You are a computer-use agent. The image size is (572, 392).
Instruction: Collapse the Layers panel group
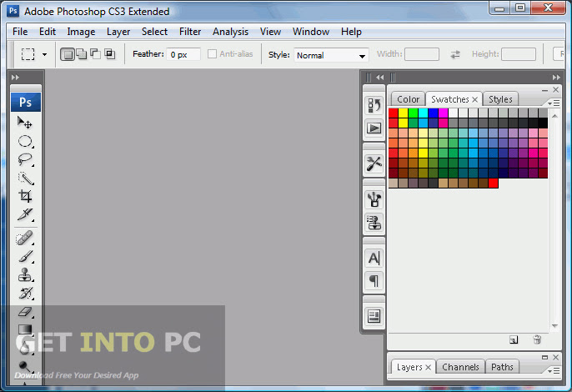[544, 357]
